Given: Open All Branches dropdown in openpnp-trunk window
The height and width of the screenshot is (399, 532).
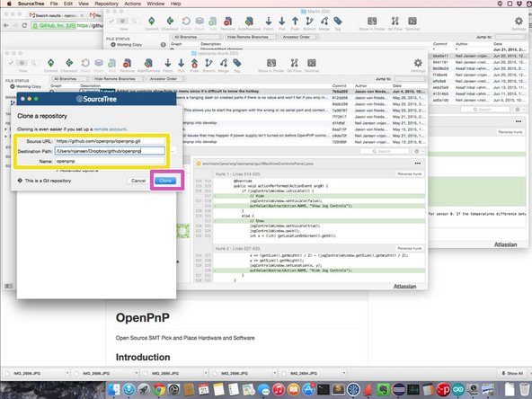Looking at the screenshot, I should 70,79.
